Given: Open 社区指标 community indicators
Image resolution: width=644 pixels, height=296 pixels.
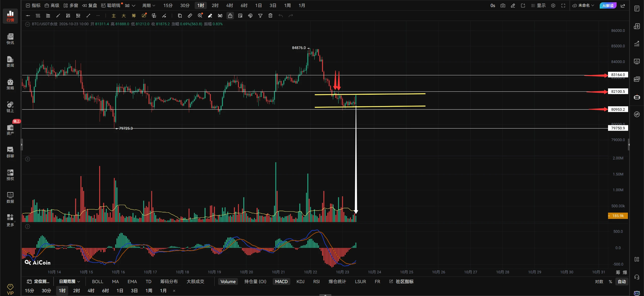Looking at the screenshot, I should point(401,281).
